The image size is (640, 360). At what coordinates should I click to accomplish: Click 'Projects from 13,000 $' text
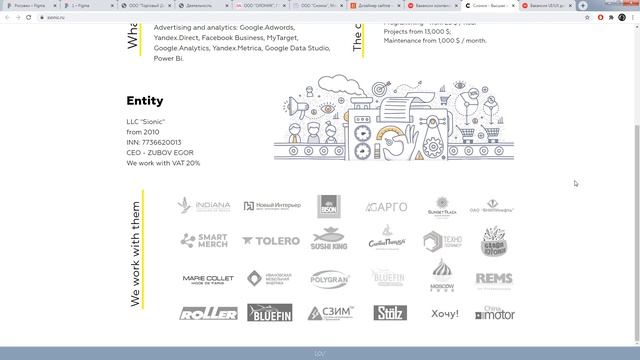pyautogui.click(x=417, y=31)
